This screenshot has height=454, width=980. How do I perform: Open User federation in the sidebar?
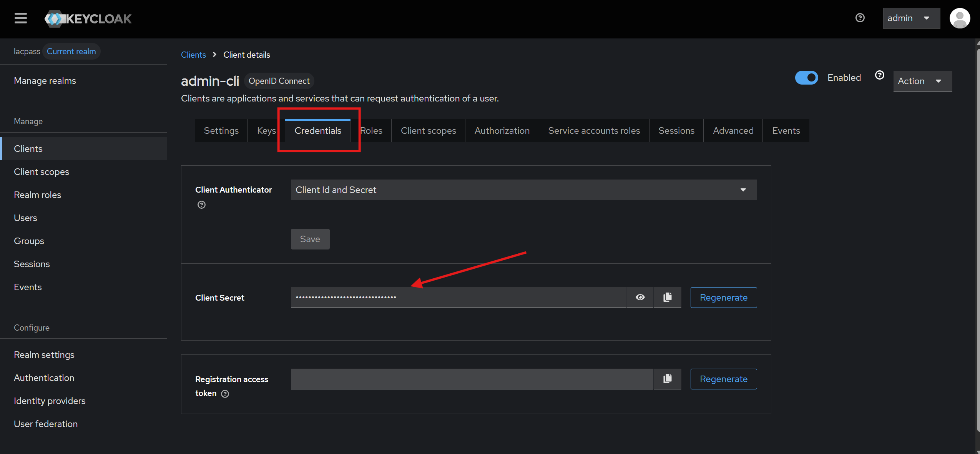coord(83,424)
